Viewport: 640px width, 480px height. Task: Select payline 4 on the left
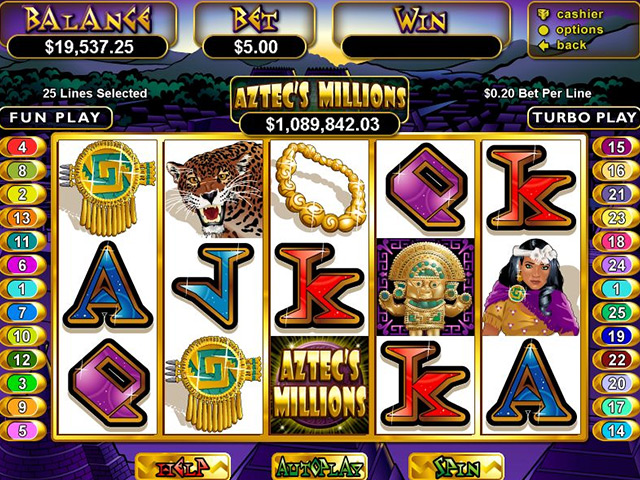23,147
